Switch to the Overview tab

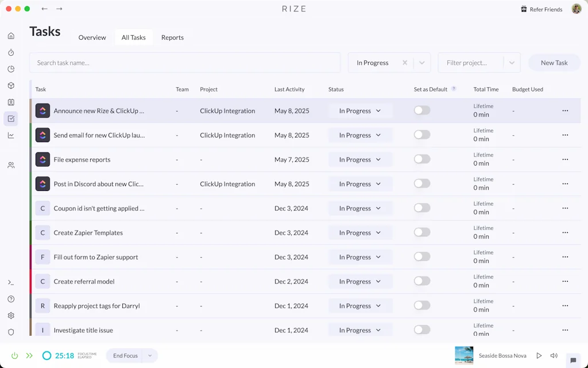click(x=92, y=37)
